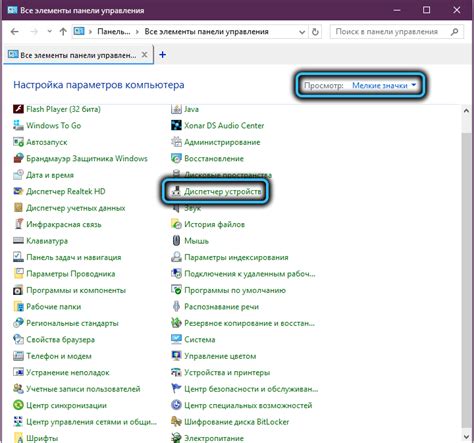474x443 pixels.
Task: Click the Шифрование диска BitLocker icon
Action: point(176,422)
